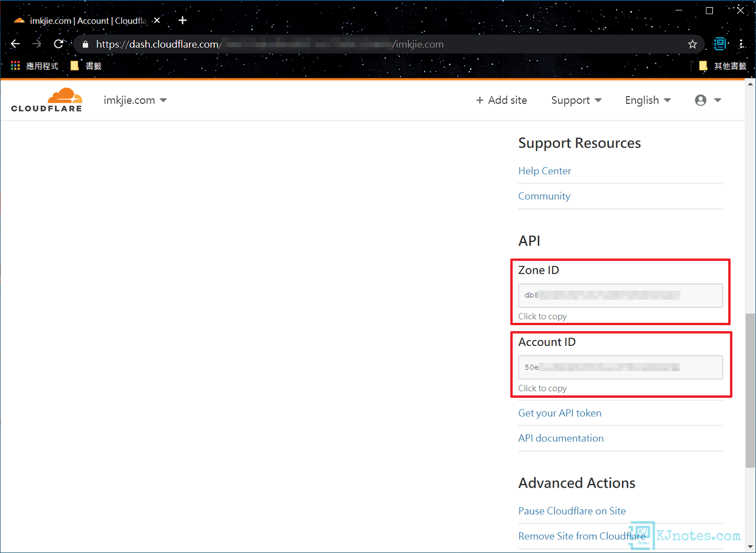The image size is (756, 553).
Task: Click Add site button
Action: (x=501, y=100)
